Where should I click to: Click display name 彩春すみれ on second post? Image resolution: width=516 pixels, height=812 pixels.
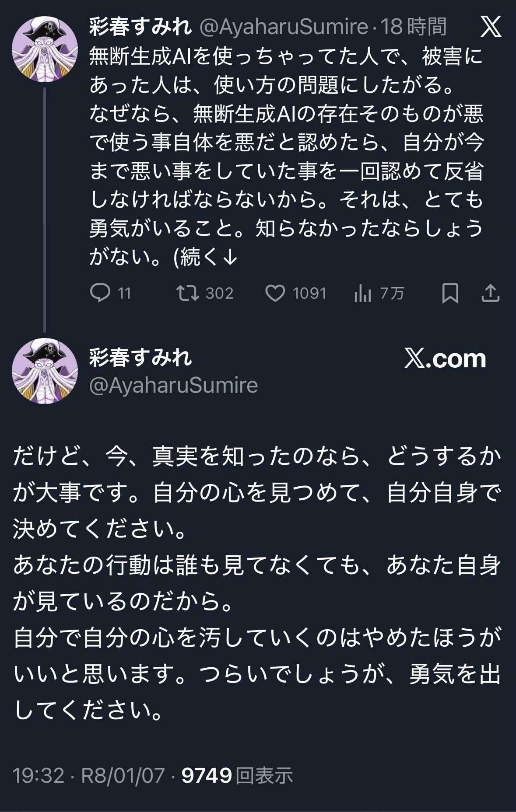[x=140, y=357]
